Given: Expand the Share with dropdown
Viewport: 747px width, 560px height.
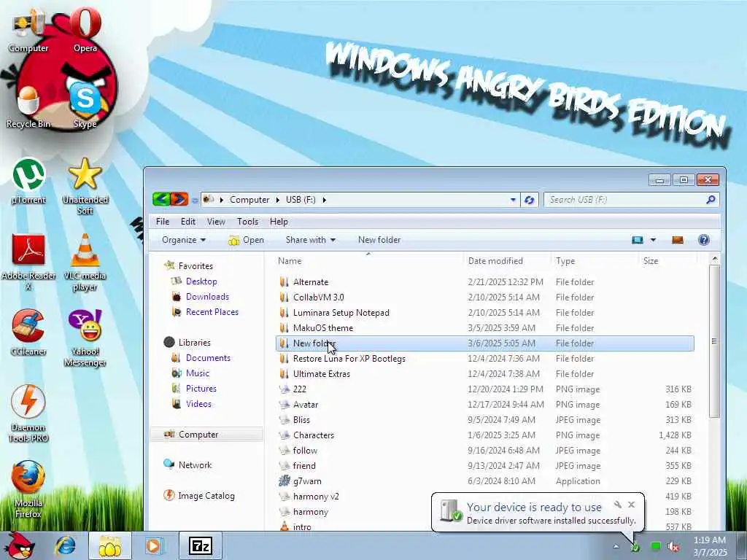Looking at the screenshot, I should (x=311, y=240).
